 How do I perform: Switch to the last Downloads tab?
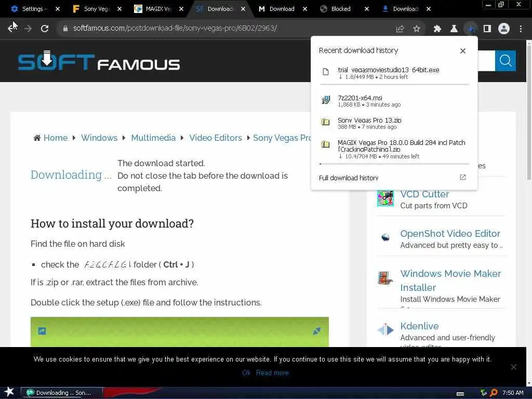[x=402, y=9]
